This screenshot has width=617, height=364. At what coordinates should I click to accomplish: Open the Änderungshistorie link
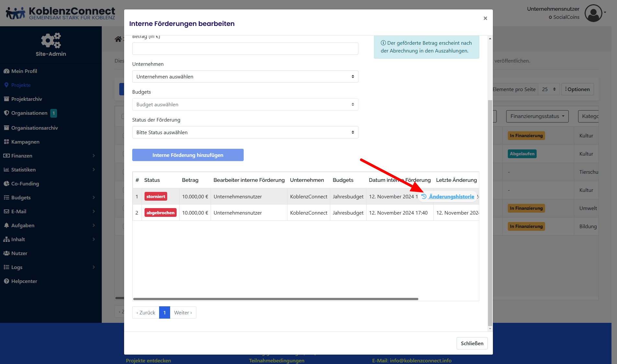451,196
